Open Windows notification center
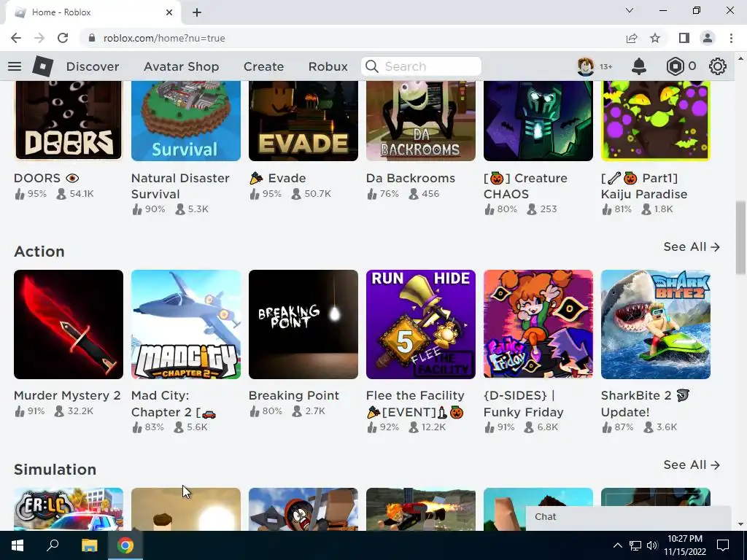The height and width of the screenshot is (560, 747). (x=723, y=545)
